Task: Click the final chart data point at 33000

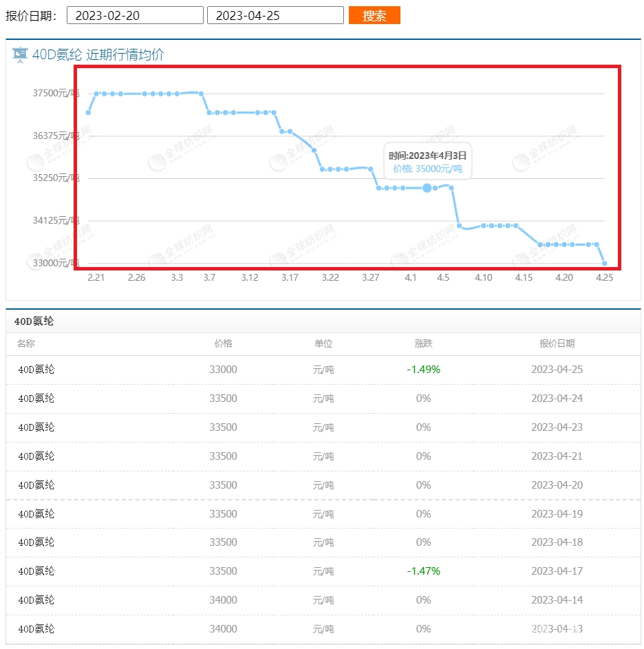Action: (x=604, y=263)
